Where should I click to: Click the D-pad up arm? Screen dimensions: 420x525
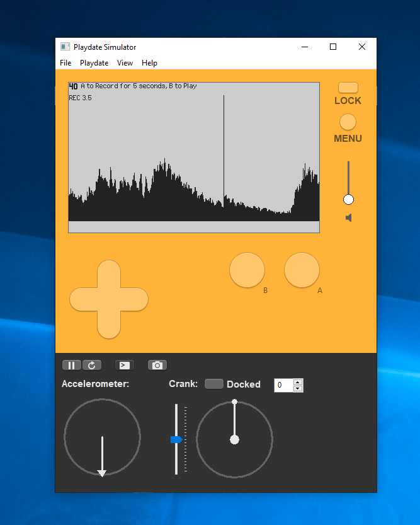[109, 274]
